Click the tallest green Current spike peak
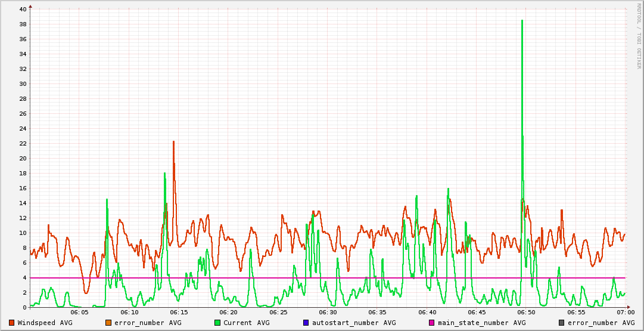644x331 pixels. (x=522, y=21)
